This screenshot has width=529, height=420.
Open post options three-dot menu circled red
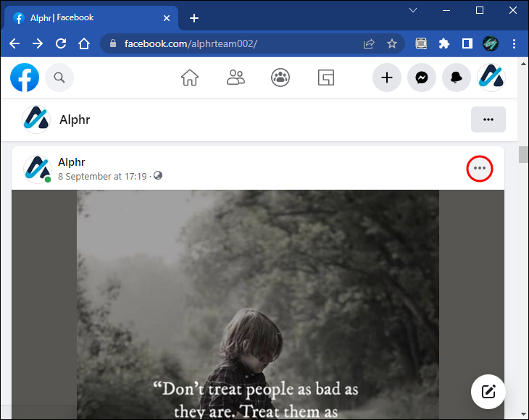480,168
